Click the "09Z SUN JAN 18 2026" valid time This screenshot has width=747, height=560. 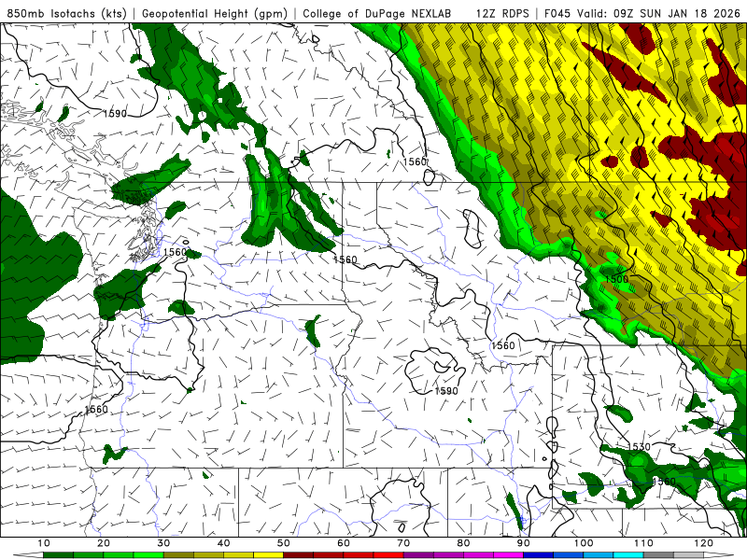tap(677, 14)
